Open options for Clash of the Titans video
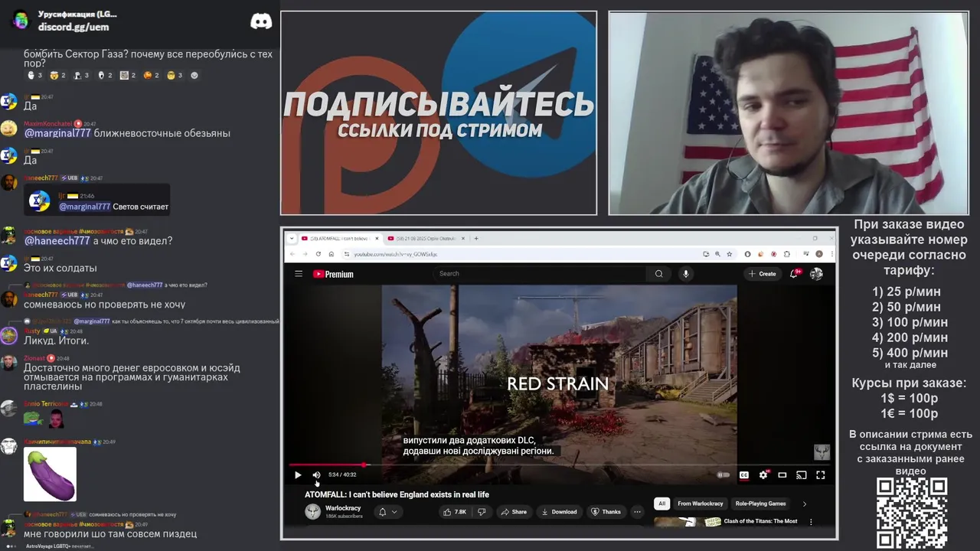Screen dimensions: 980x551 coord(811,522)
